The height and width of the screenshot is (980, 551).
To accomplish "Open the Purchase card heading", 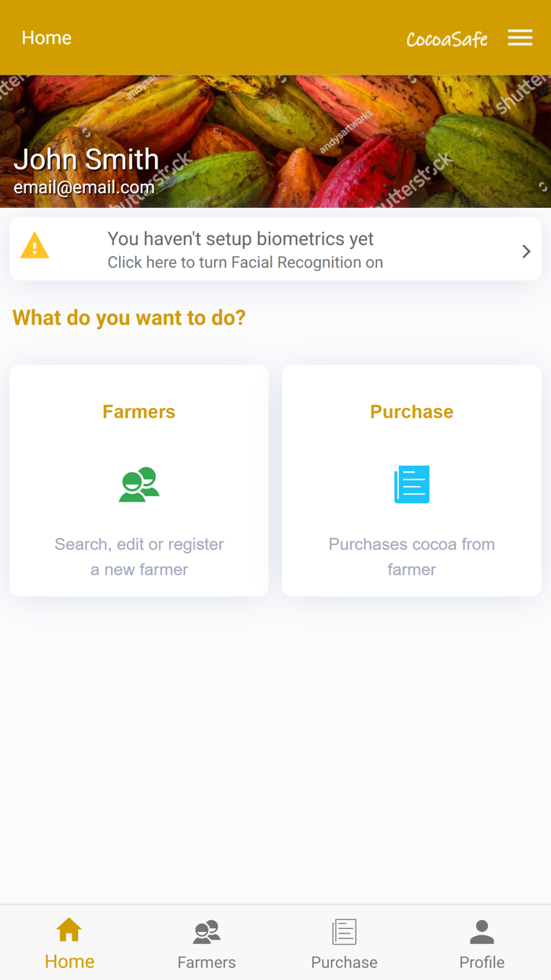I will 412,411.
